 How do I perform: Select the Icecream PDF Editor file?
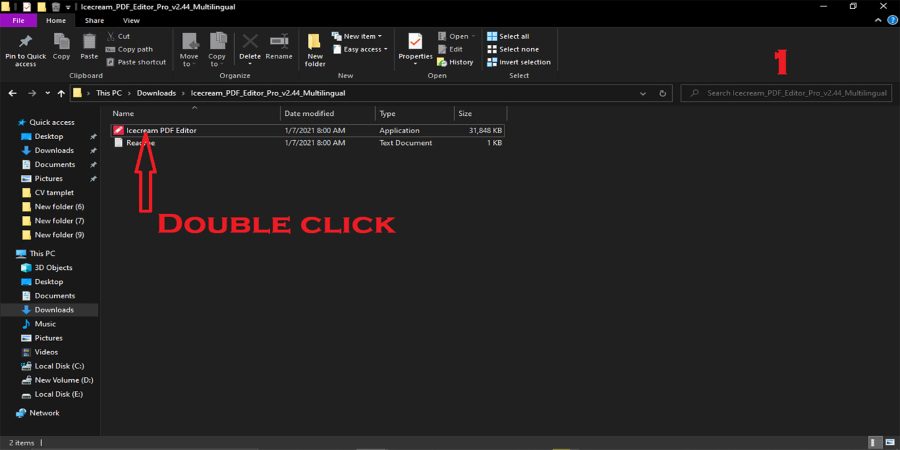click(307, 130)
